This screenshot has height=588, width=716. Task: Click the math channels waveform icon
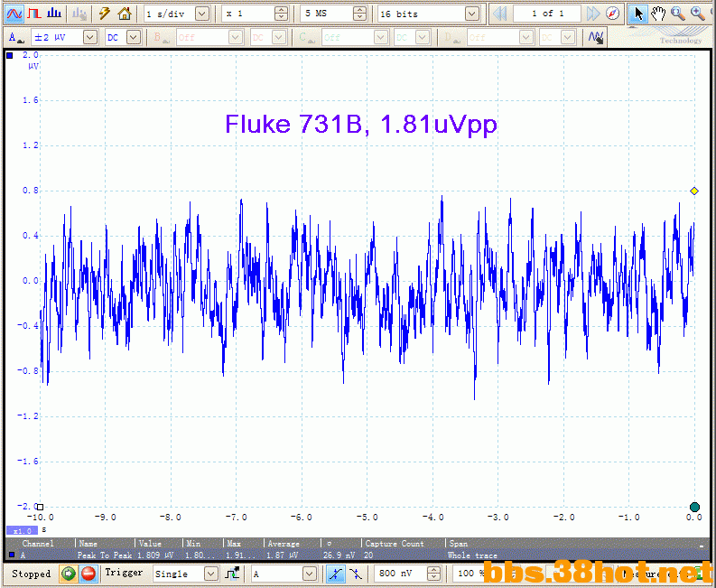(x=596, y=37)
